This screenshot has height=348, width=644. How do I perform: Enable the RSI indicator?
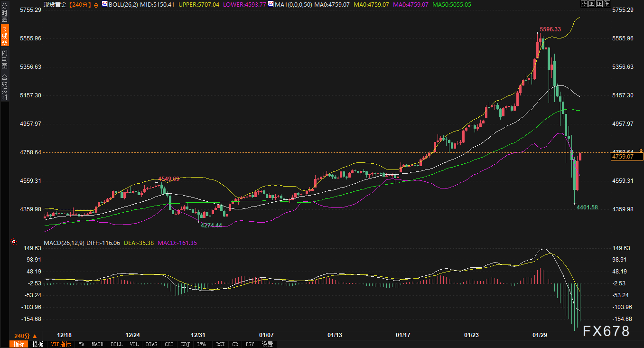pyautogui.click(x=220, y=344)
